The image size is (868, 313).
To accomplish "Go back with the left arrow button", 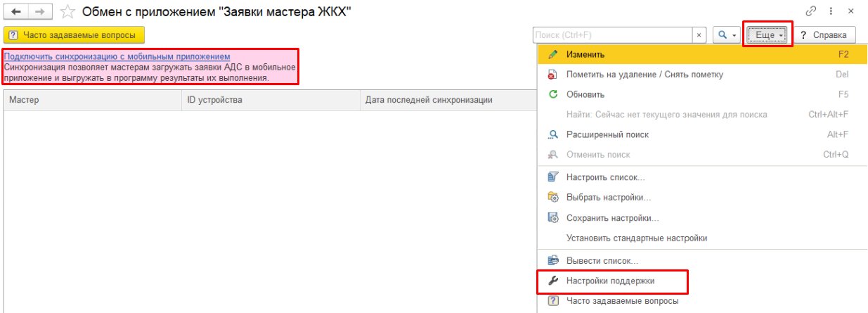I will pyautogui.click(x=15, y=11).
